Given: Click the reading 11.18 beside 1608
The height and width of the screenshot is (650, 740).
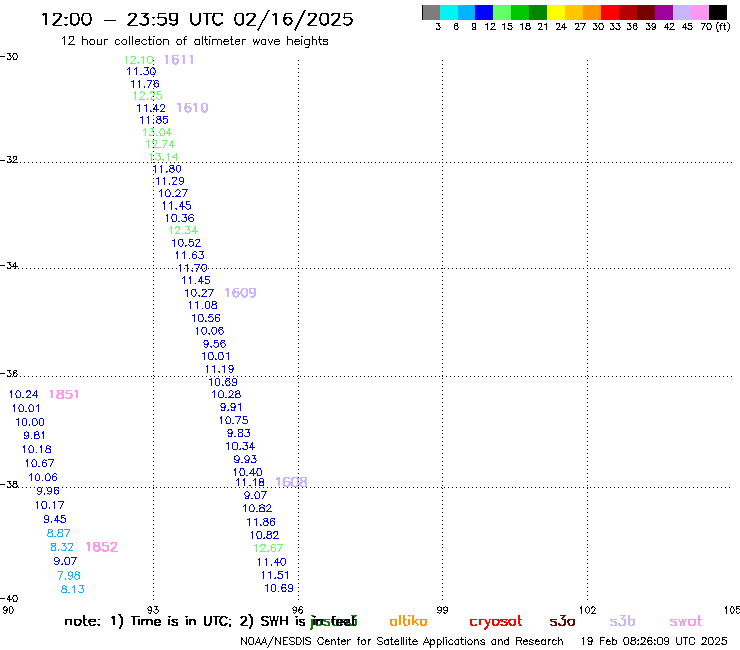Looking at the screenshot, I should click(250, 482).
